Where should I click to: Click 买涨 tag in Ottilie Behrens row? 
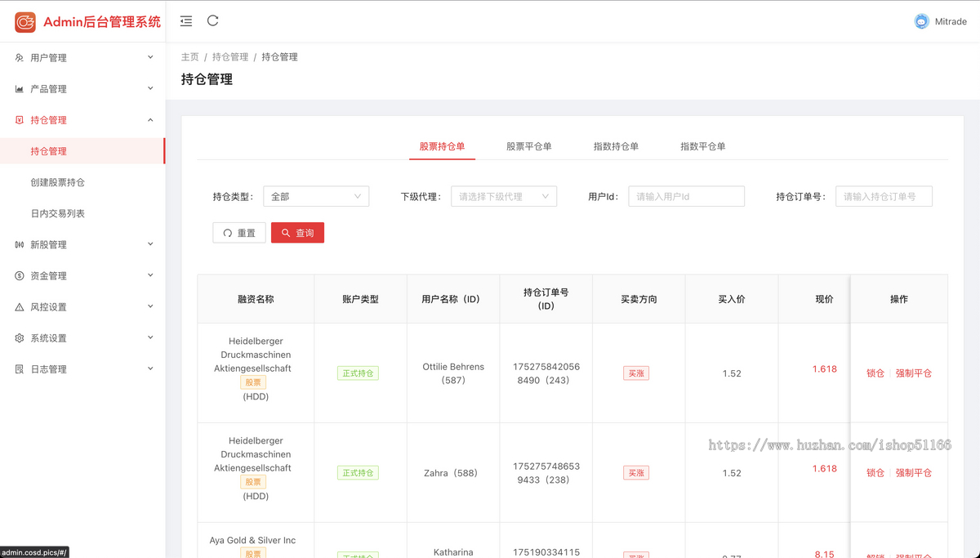(x=636, y=373)
